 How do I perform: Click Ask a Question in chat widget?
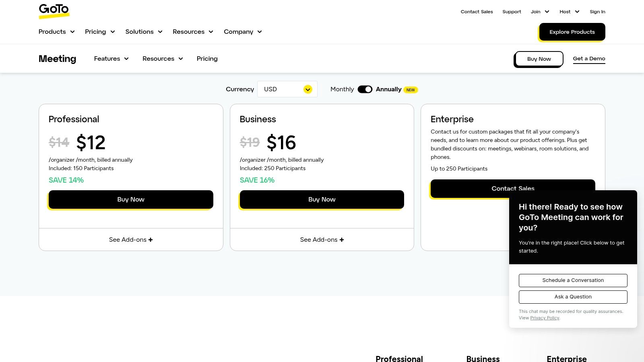(x=573, y=297)
